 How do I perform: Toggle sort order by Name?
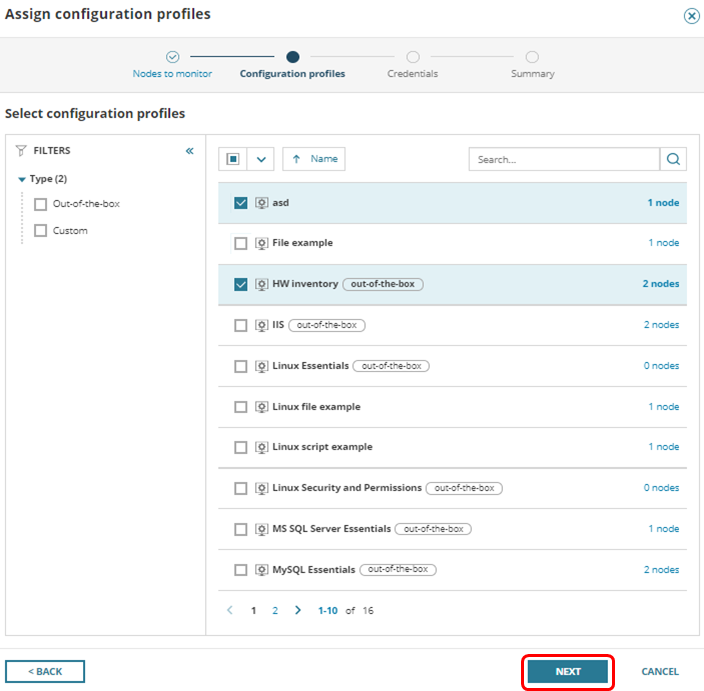pos(314,159)
